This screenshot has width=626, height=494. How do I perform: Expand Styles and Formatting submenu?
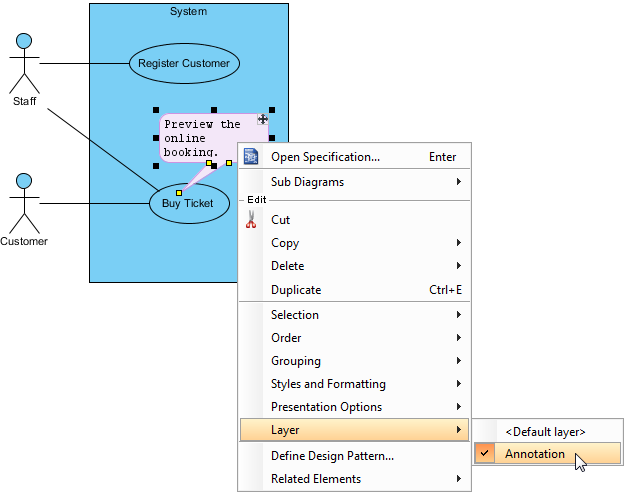[x=355, y=384]
